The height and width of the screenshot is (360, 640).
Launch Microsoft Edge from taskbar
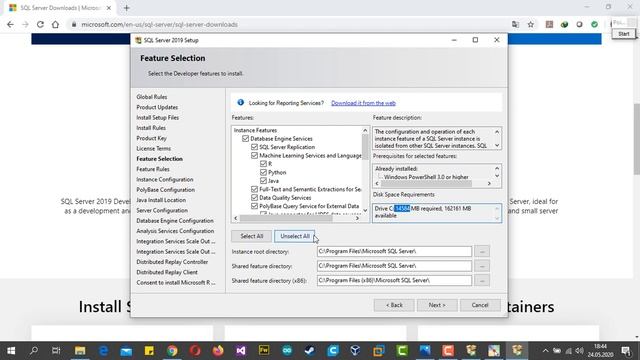tap(103, 351)
